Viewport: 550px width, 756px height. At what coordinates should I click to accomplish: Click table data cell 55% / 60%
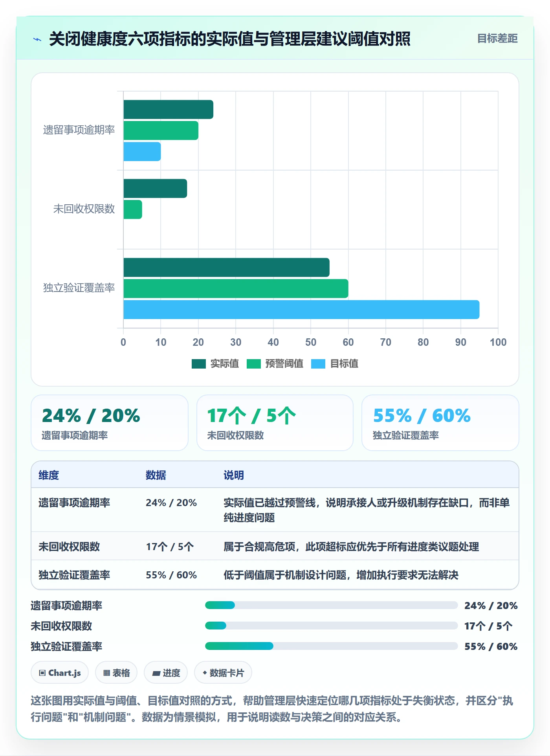(171, 575)
